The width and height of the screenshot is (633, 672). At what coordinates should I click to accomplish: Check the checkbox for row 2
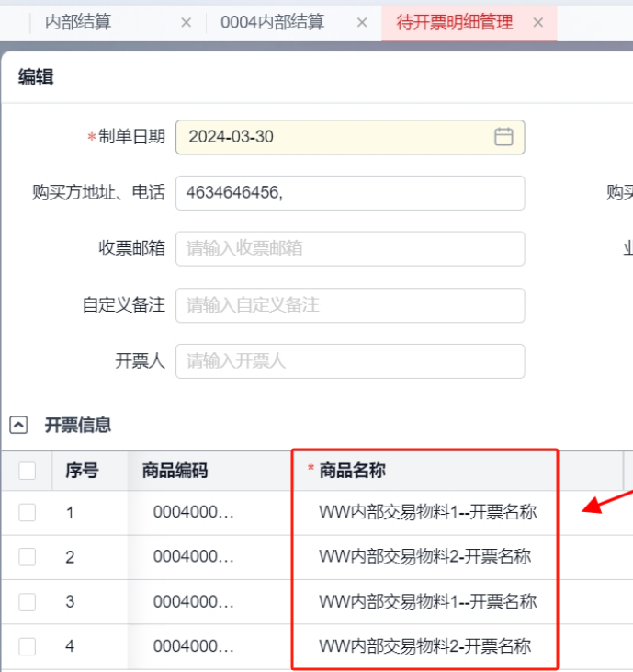pyautogui.click(x=28, y=557)
